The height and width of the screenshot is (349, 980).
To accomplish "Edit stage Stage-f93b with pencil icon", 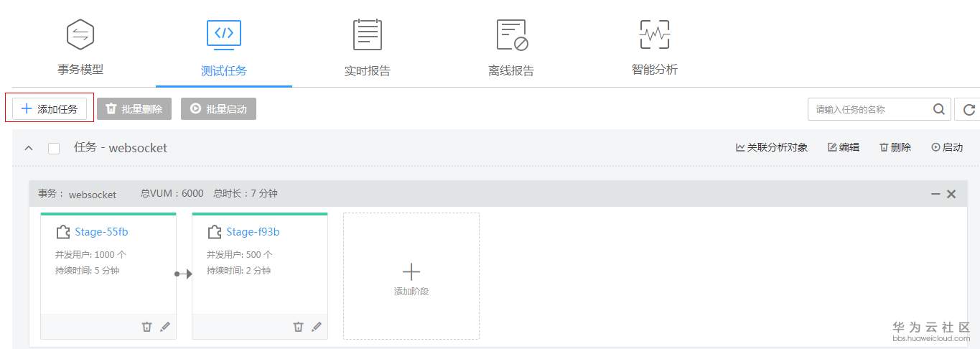I will tap(317, 327).
